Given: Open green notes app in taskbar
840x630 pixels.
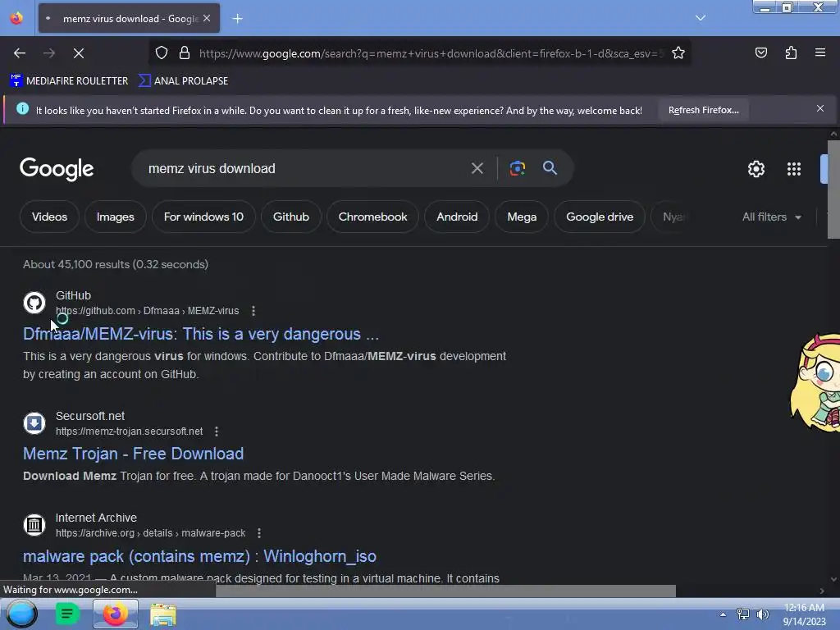Looking at the screenshot, I should (67, 614).
